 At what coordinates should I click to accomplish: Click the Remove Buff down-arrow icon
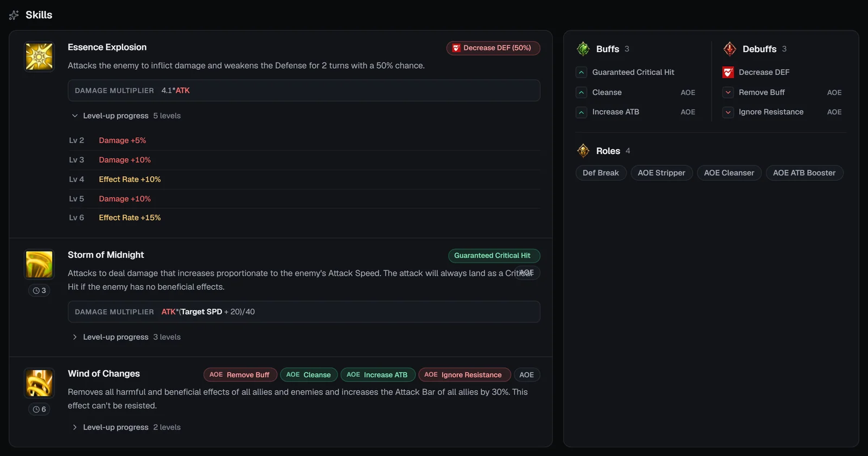coord(728,93)
